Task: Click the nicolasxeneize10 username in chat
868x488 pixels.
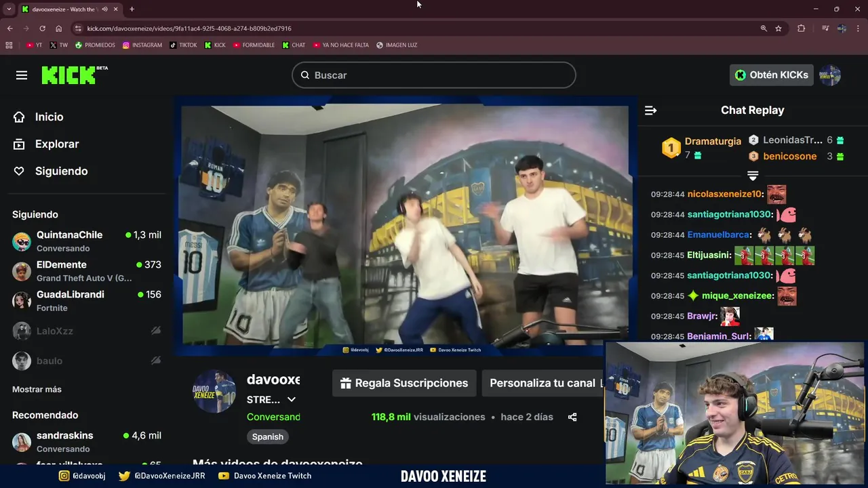Action: coord(726,194)
